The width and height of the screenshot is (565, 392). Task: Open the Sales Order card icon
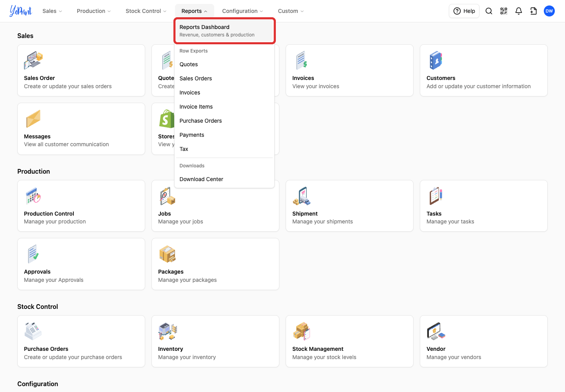[x=33, y=60]
